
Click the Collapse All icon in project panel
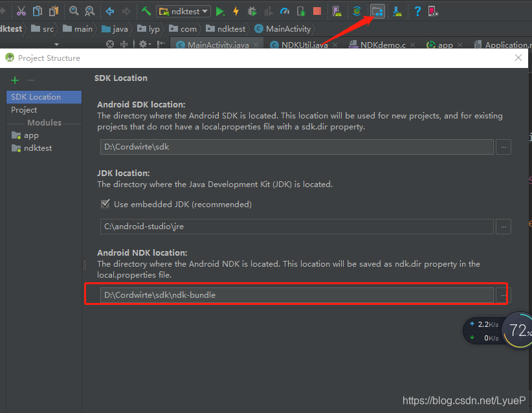pyautogui.click(x=124, y=44)
